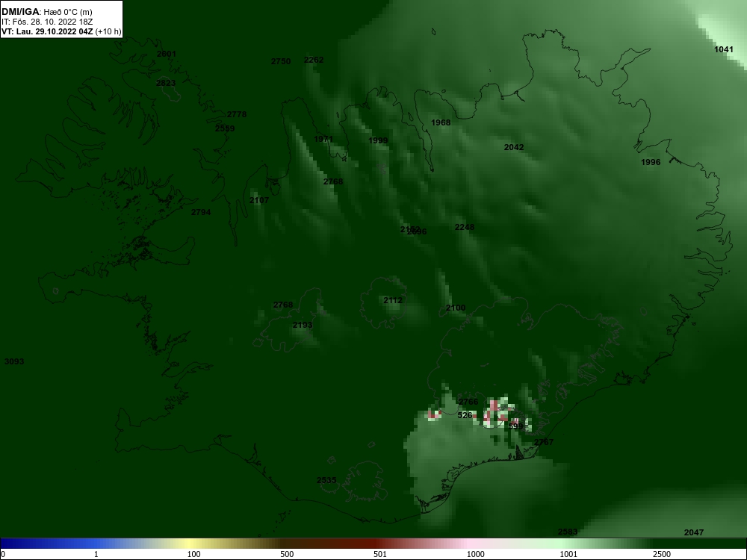Click the map value 2583

point(568,532)
